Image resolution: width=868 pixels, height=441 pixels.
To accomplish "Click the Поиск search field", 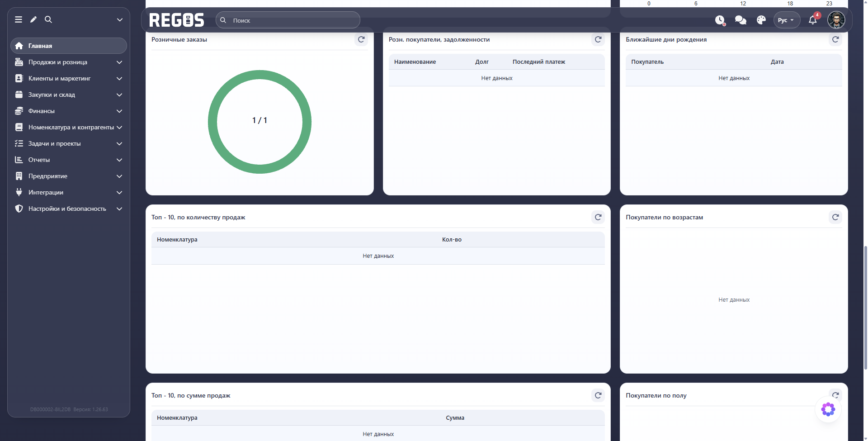I will (x=288, y=20).
